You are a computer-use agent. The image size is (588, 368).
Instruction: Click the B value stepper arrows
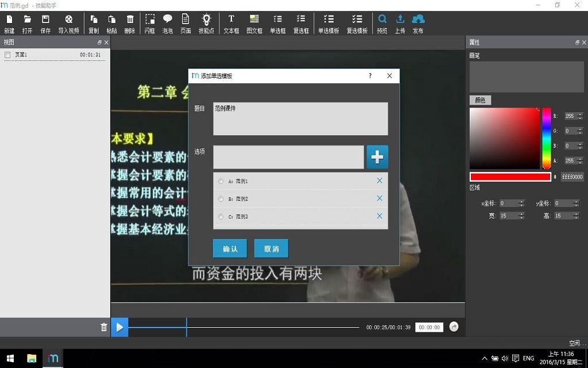pos(580,145)
